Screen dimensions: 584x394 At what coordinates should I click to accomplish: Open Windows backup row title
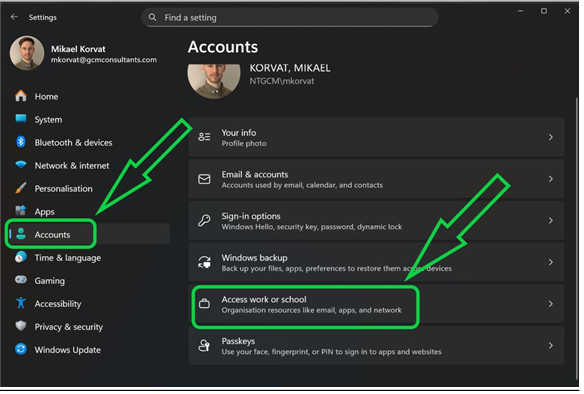coord(254,258)
